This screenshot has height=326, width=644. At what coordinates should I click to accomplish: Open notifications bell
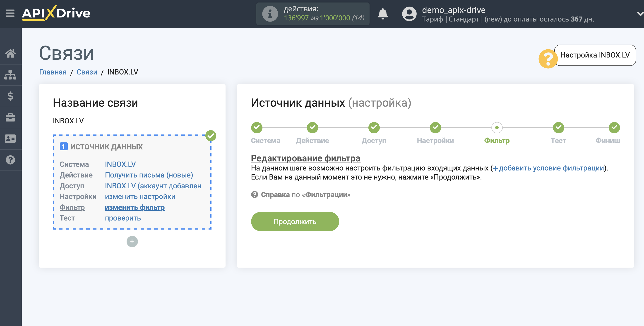pyautogui.click(x=382, y=14)
